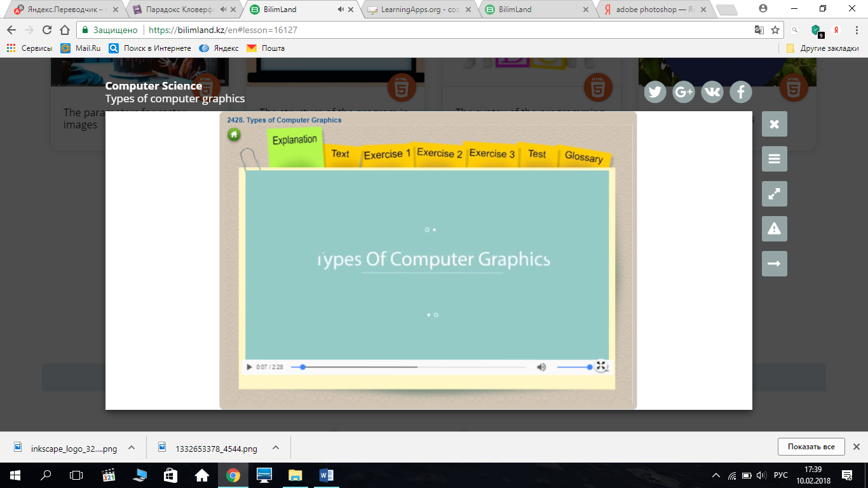Open Microsoft Word from the taskbar
This screenshot has width=868, height=488.
pos(327,475)
